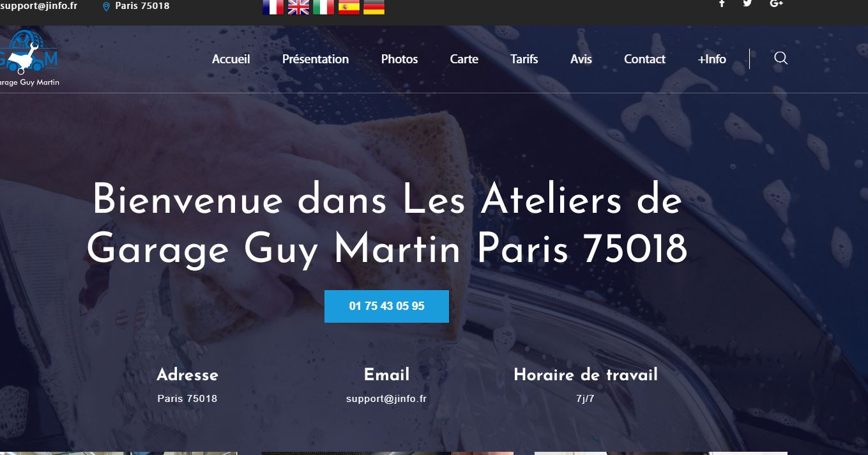Open the Photos page
The image size is (868, 455).
pyautogui.click(x=399, y=59)
